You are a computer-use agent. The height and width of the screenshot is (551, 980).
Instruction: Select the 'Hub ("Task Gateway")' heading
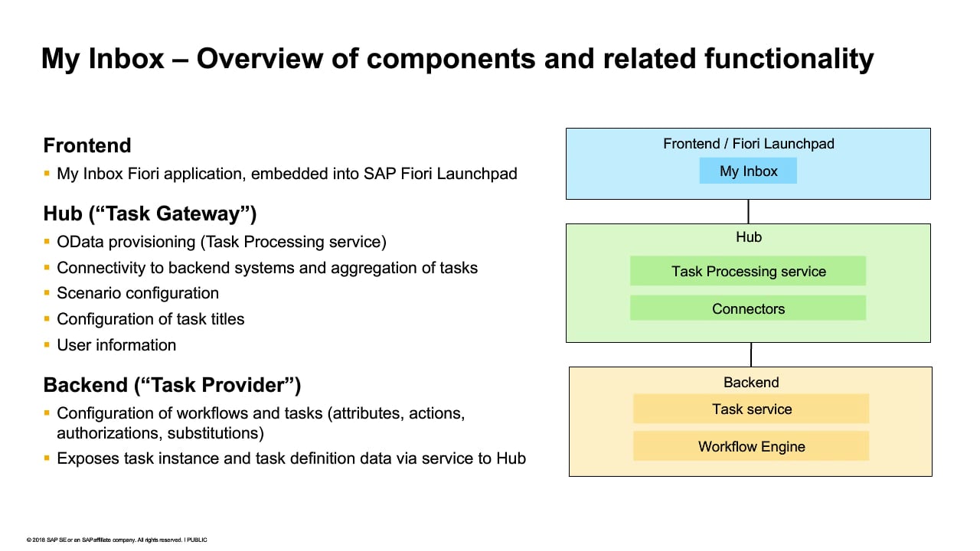pyautogui.click(x=150, y=213)
